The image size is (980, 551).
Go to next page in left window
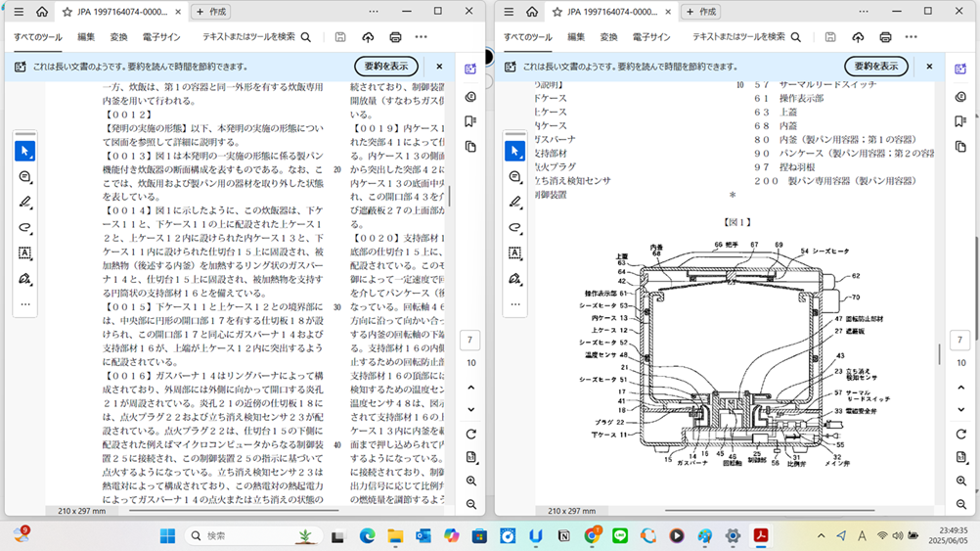pyautogui.click(x=471, y=410)
